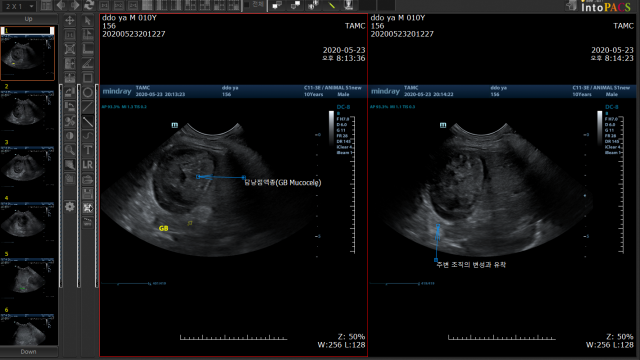
Task: Select the circle ROI tool
Action: pos(87,92)
